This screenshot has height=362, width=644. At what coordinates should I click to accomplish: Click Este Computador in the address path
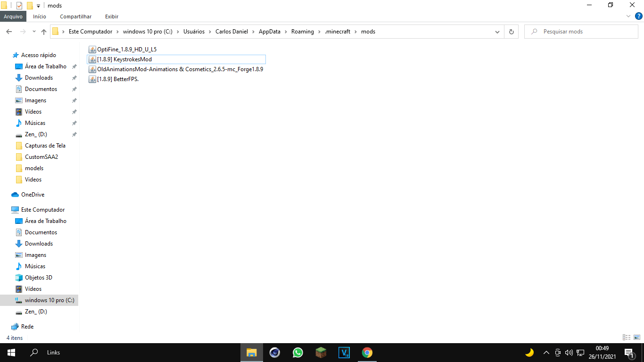click(91, 32)
